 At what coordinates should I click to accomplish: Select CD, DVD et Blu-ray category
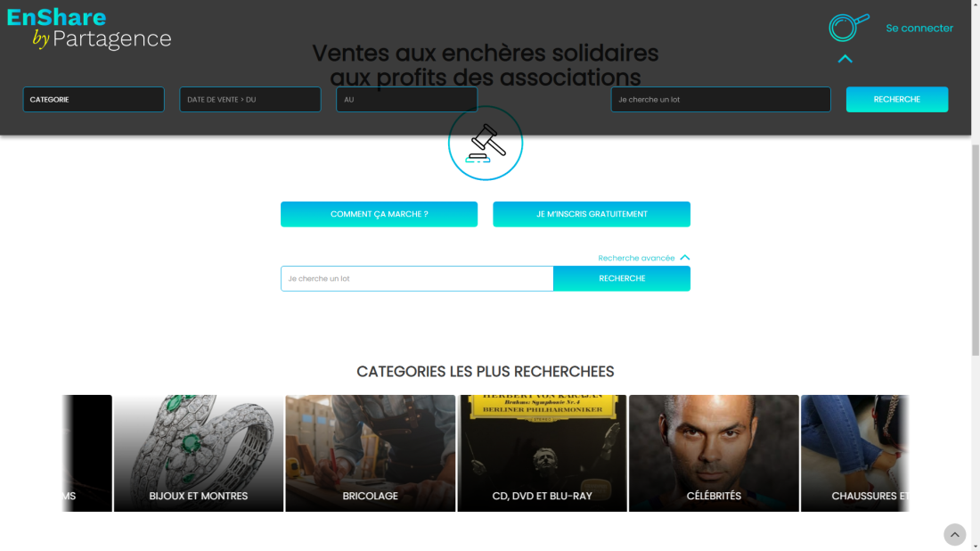(x=542, y=453)
